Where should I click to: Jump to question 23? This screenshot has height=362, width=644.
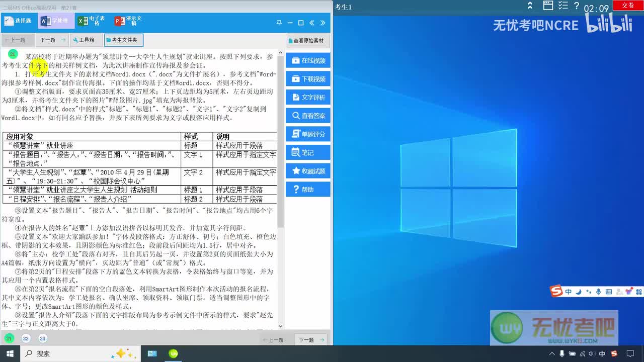[42, 338]
